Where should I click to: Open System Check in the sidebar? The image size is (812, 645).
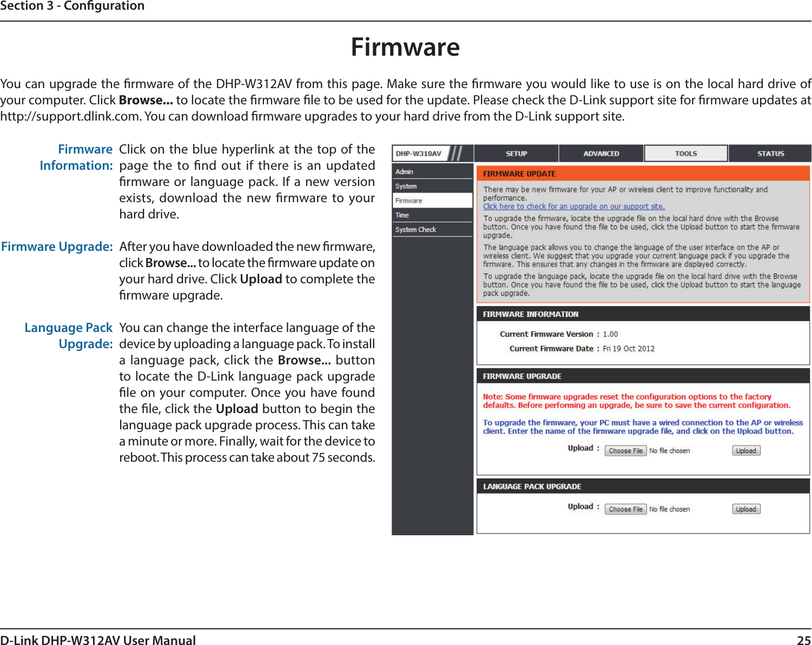click(432, 230)
